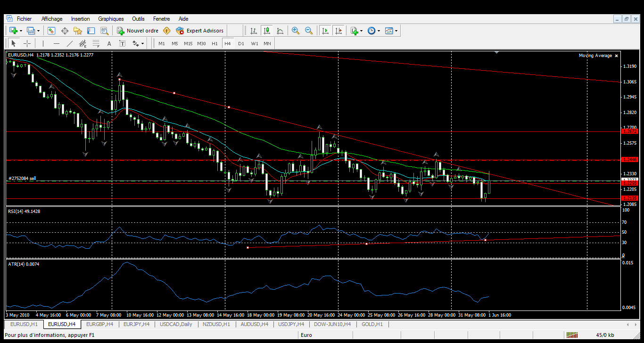Toggle chart shift from right border
644x343 pixels.
tap(338, 31)
